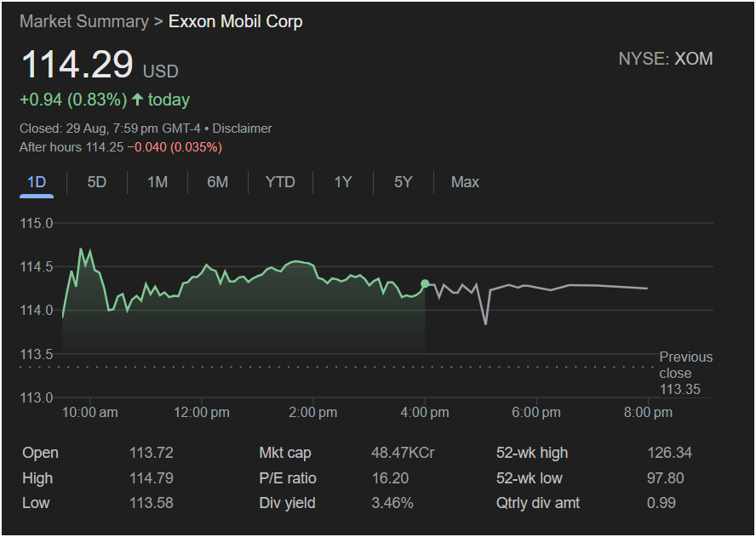Open the Disclaimer link
Image resolution: width=756 pixels, height=537 pixels.
(242, 129)
